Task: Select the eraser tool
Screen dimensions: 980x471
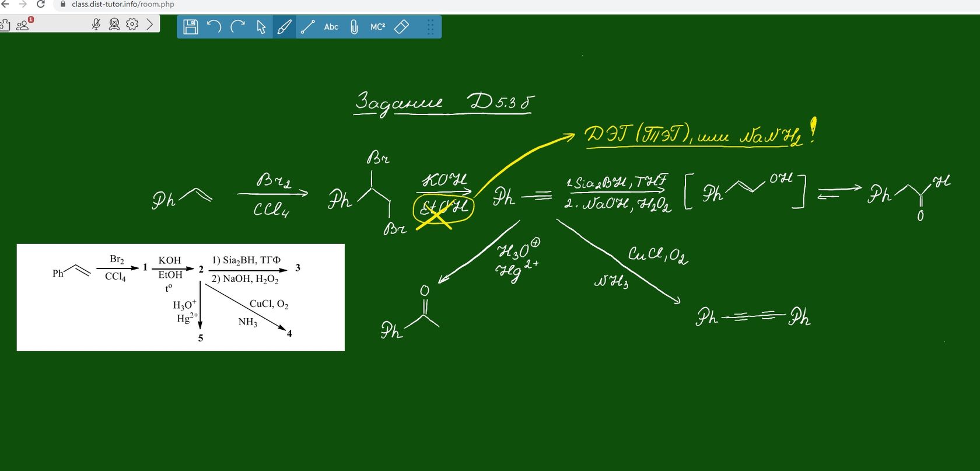Action: 401,27
